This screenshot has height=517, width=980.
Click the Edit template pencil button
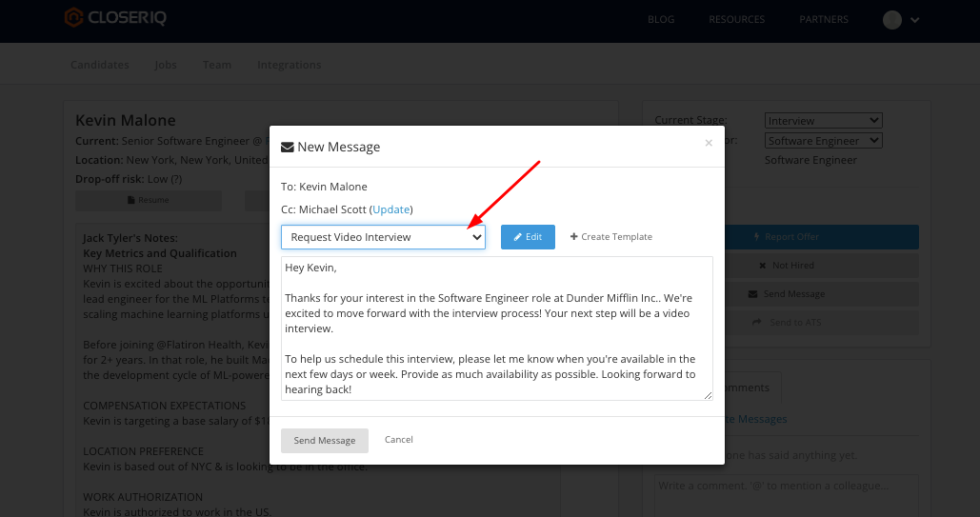pyautogui.click(x=528, y=237)
